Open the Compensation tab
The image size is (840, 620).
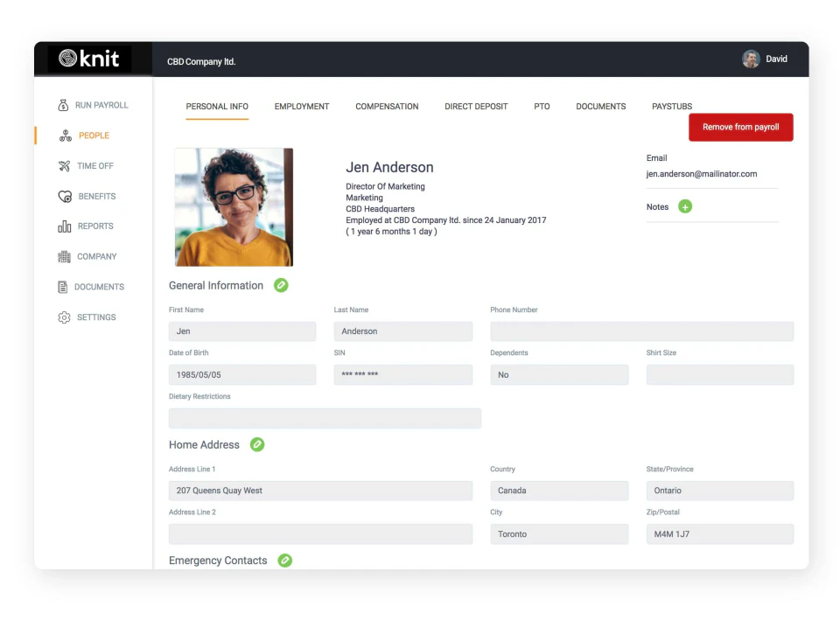coord(387,106)
